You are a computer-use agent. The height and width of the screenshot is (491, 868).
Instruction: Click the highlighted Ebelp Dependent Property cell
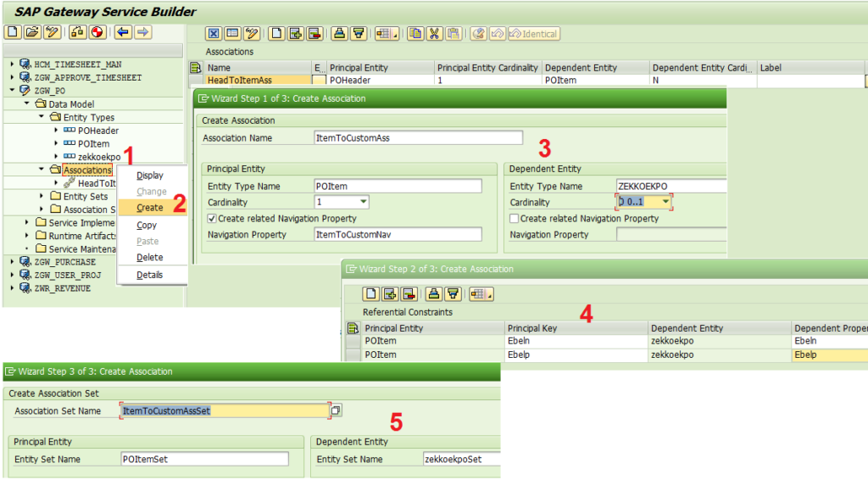[x=830, y=354]
